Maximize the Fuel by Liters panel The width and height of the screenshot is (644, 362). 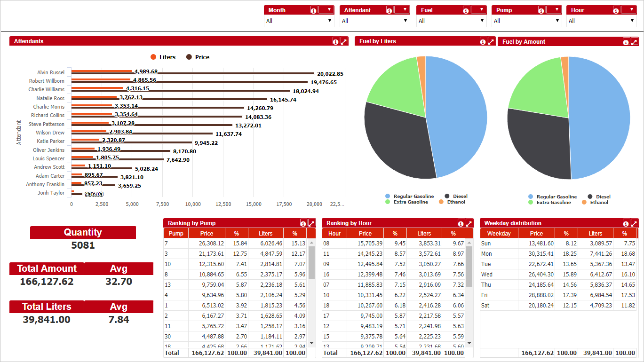point(491,41)
